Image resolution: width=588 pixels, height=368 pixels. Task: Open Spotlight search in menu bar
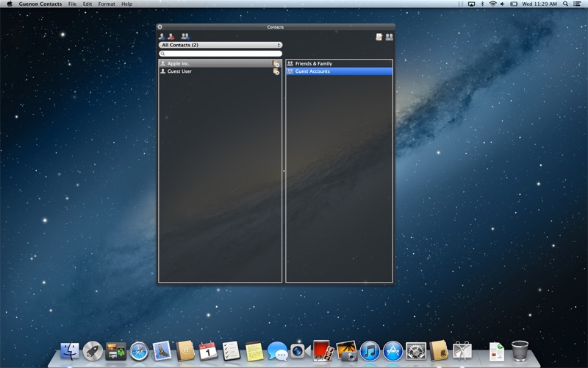point(565,4)
